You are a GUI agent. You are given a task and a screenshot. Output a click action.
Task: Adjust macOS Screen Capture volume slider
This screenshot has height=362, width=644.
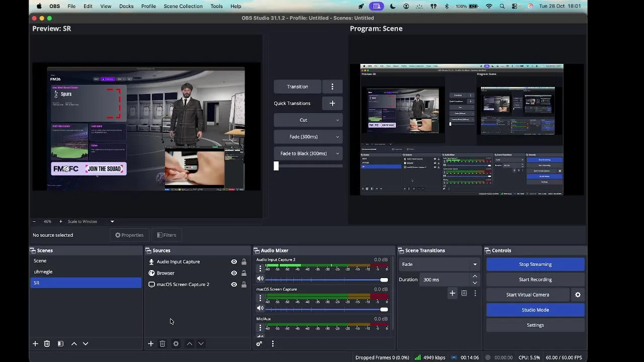pyautogui.click(x=327, y=309)
